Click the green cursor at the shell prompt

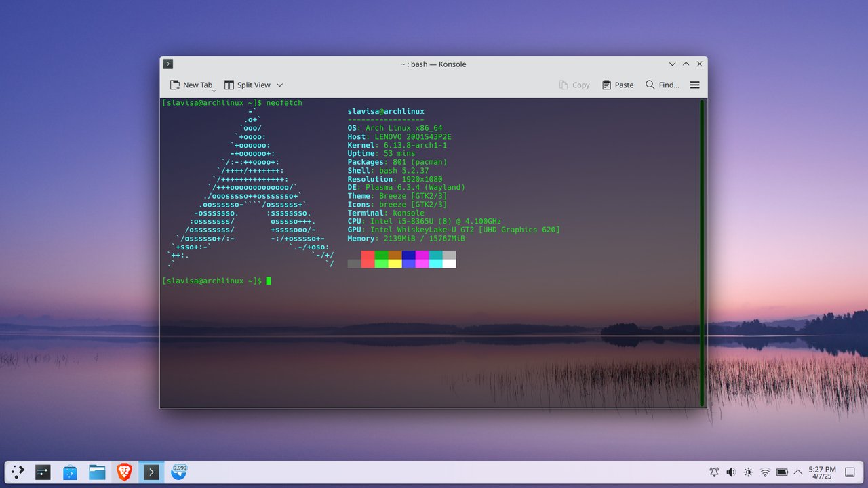point(269,281)
